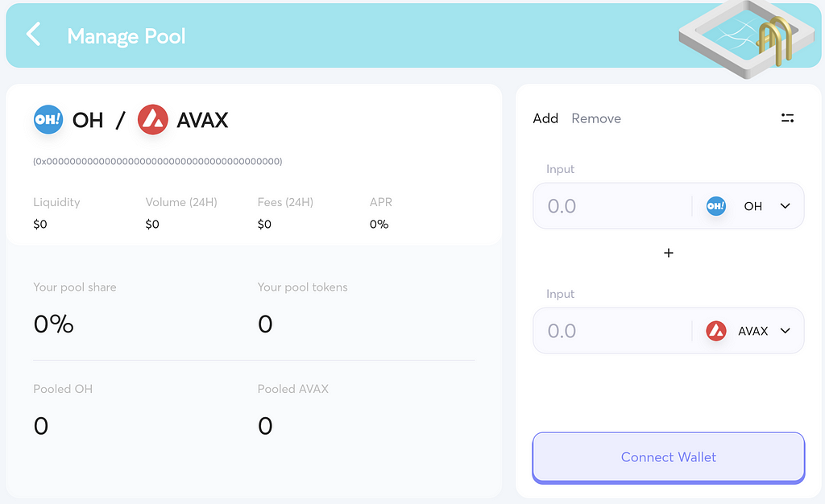825x504 pixels.
Task: Click the plus sign between inputs
Action: tap(668, 253)
